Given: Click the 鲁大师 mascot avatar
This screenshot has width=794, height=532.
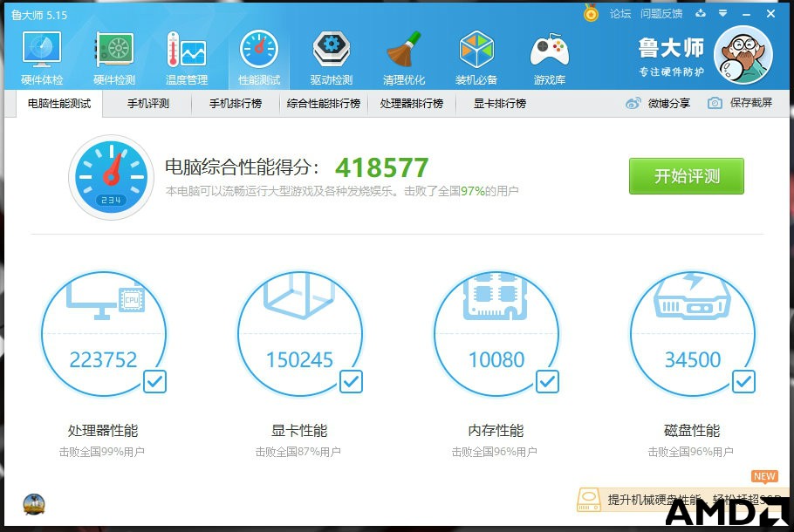Looking at the screenshot, I should tap(743, 55).
